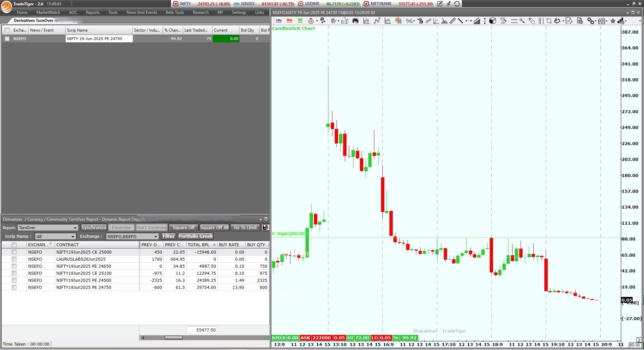The image size is (644, 350).
Task: Click the Filter button
Action: tap(169, 236)
